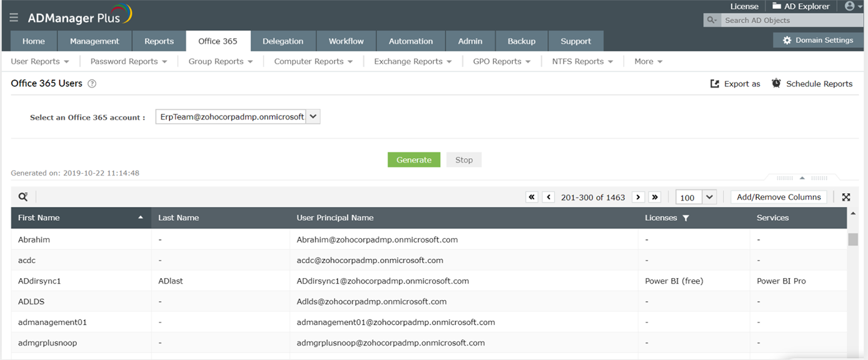
Task: Open the Licenses column filter funnel
Action: 687,217
